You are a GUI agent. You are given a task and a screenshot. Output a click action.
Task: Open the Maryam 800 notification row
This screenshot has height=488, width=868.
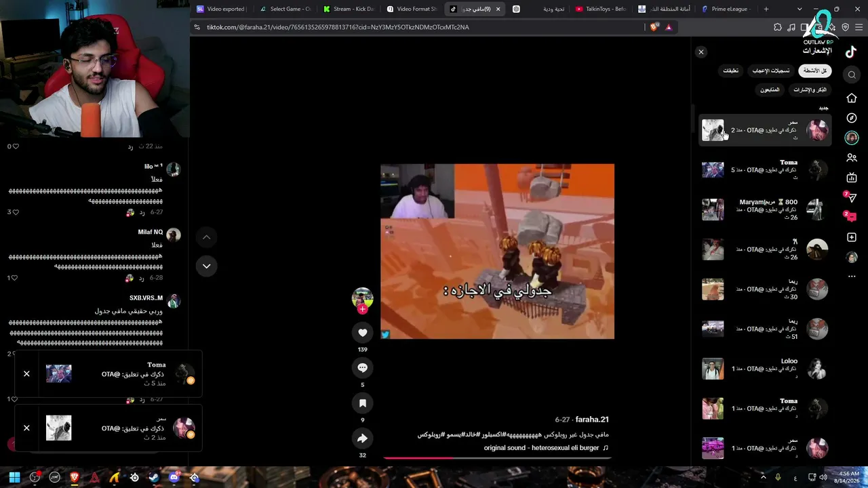tap(765, 209)
